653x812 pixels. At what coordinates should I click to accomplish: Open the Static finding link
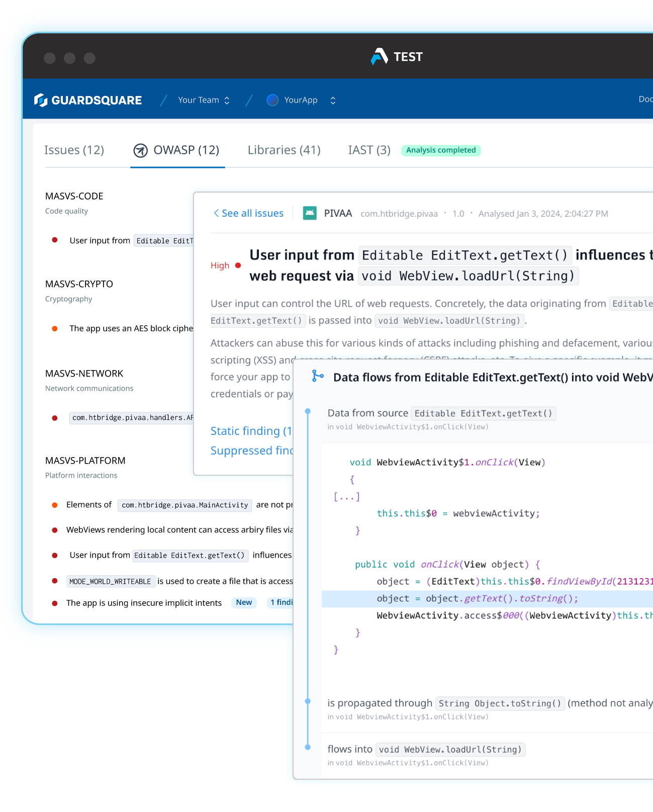[x=251, y=431]
